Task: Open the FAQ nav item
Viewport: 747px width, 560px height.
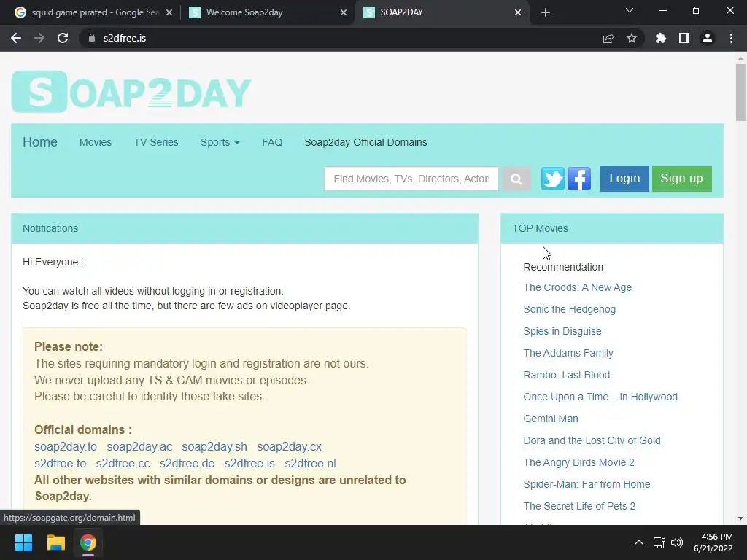Action: pyautogui.click(x=272, y=142)
